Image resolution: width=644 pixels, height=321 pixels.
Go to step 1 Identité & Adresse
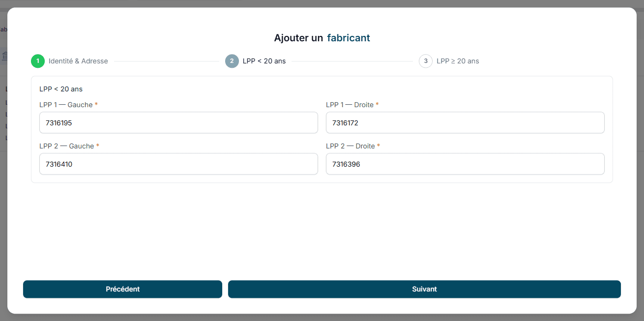pos(69,61)
